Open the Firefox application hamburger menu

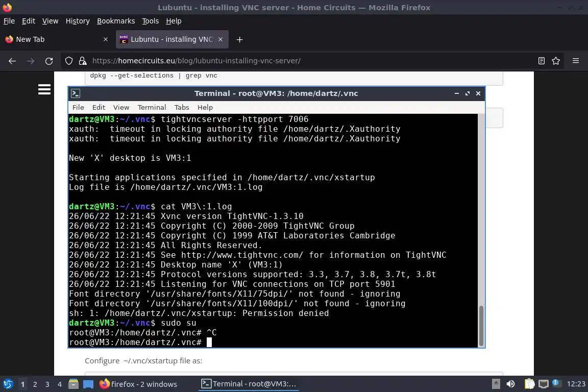576,61
